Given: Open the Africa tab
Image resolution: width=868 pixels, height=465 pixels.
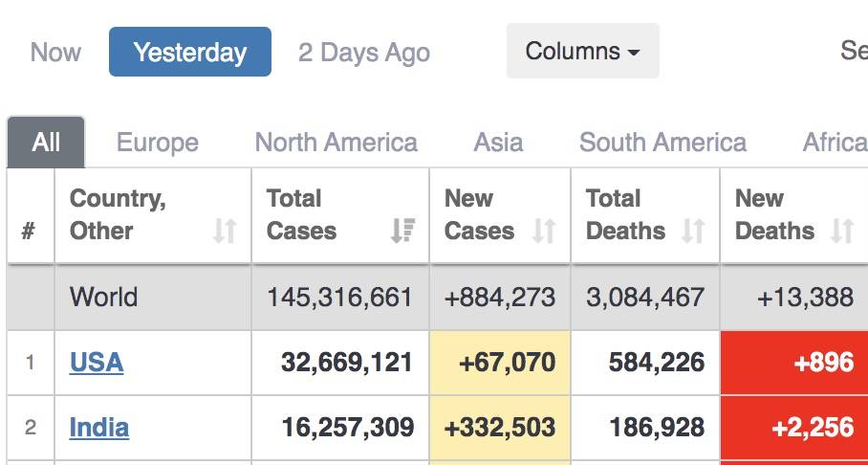Looking at the screenshot, I should click(835, 143).
